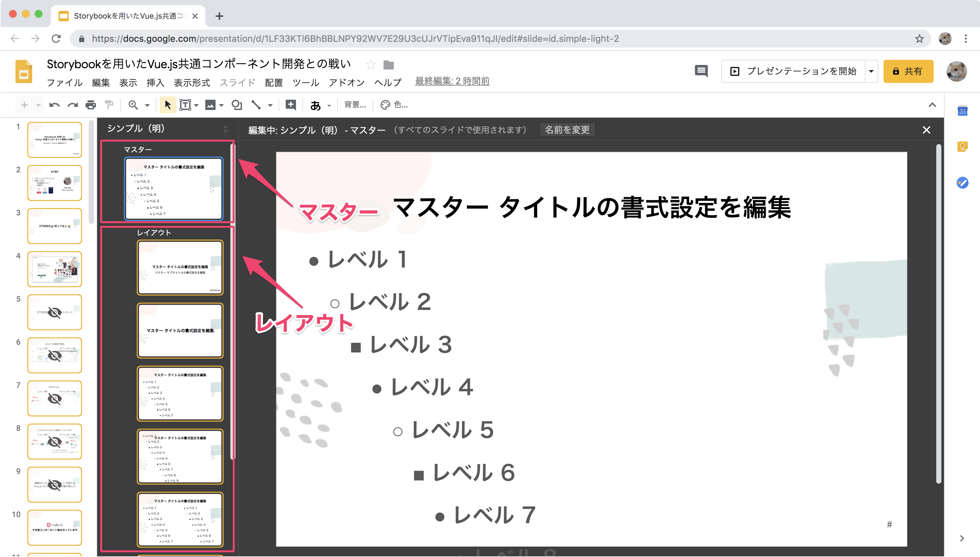
Task: Click the insert image icon
Action: 210,105
